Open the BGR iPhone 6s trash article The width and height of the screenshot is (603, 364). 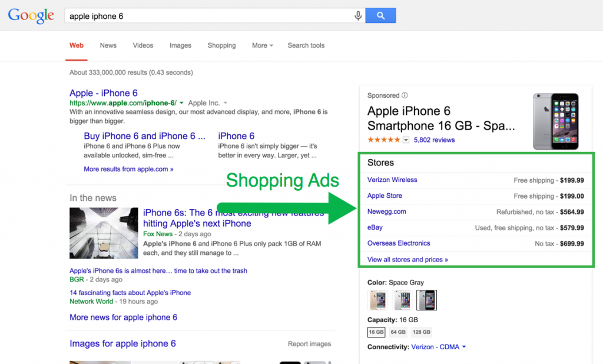coord(158,270)
